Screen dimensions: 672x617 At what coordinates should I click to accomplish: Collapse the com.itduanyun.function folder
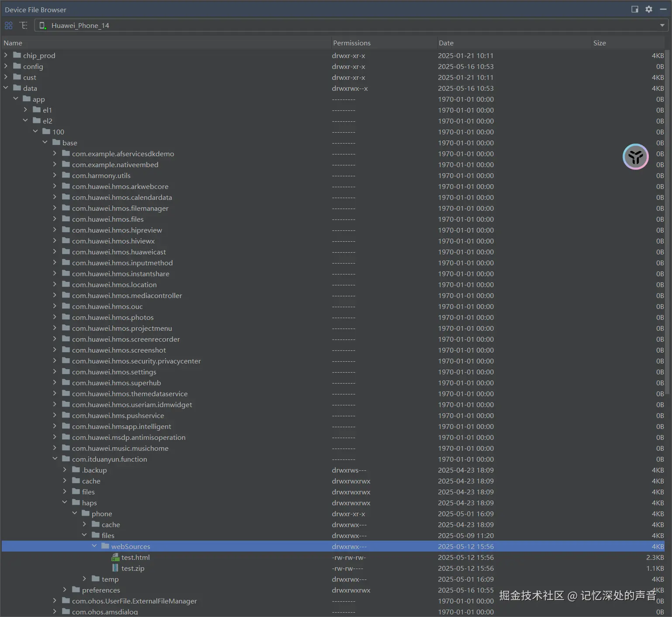point(55,459)
